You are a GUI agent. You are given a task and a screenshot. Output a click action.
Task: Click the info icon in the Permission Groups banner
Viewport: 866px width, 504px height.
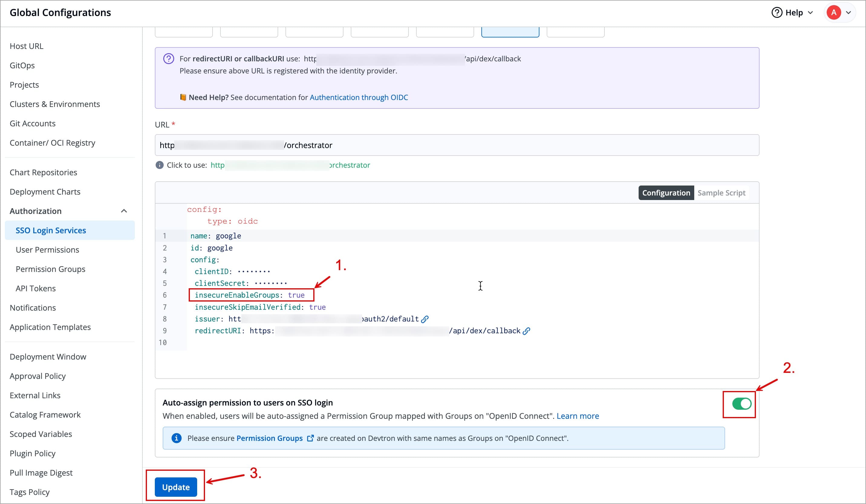[x=176, y=438]
